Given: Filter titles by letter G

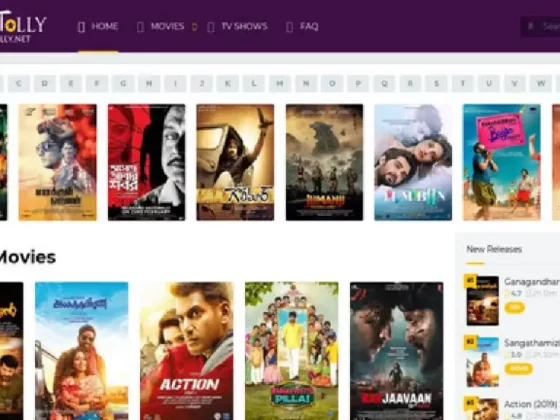Looking at the screenshot, I should [123, 84].
